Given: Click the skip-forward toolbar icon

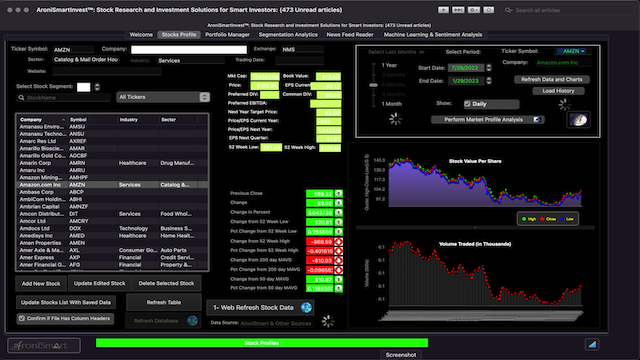Looking at the screenshot, I should coord(458,10).
